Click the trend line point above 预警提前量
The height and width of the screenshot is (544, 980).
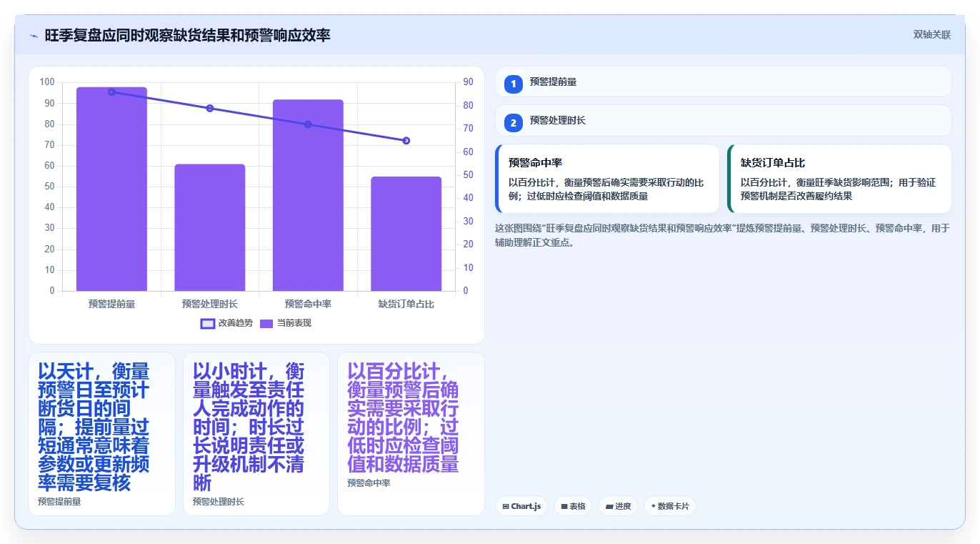point(111,92)
